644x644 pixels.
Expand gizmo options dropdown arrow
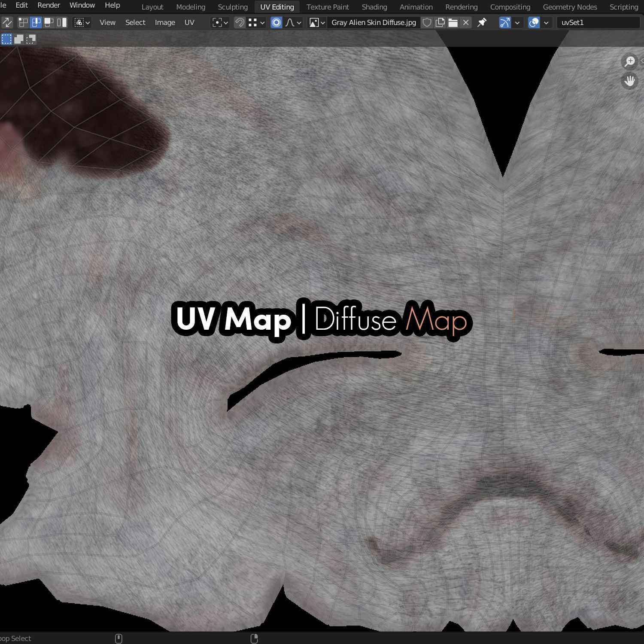(x=517, y=22)
